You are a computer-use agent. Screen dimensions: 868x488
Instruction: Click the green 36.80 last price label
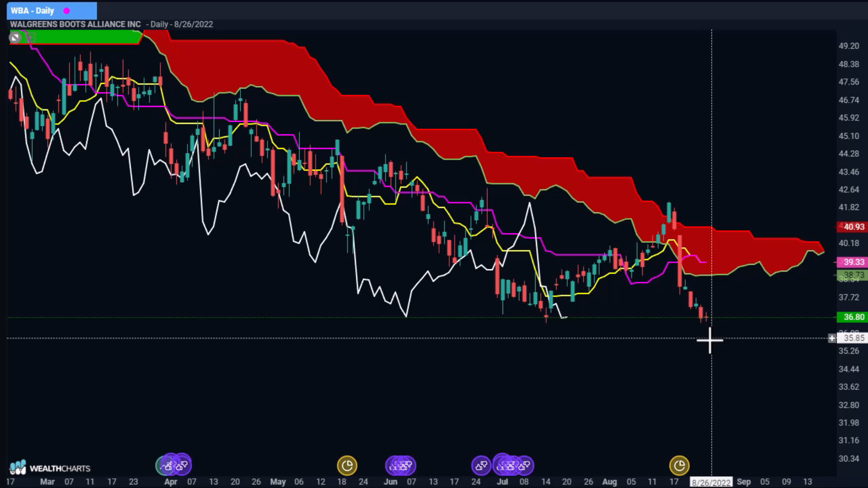[x=853, y=317]
